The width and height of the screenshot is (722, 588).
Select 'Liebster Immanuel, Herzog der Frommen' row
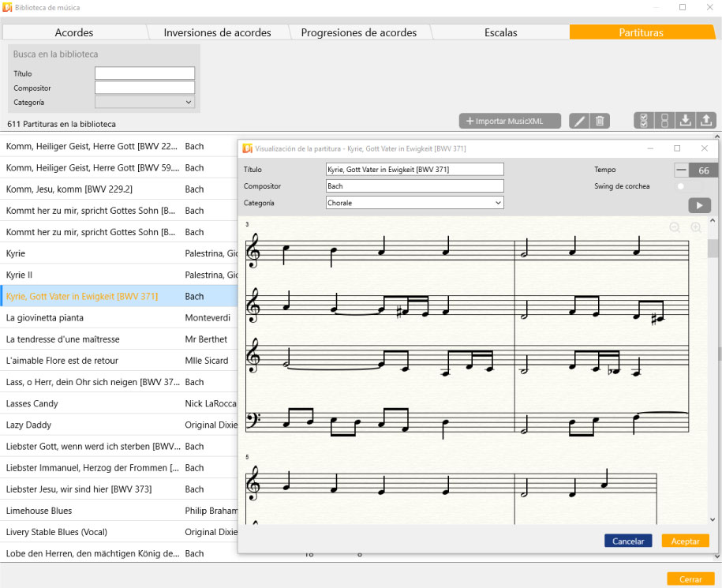click(119, 468)
